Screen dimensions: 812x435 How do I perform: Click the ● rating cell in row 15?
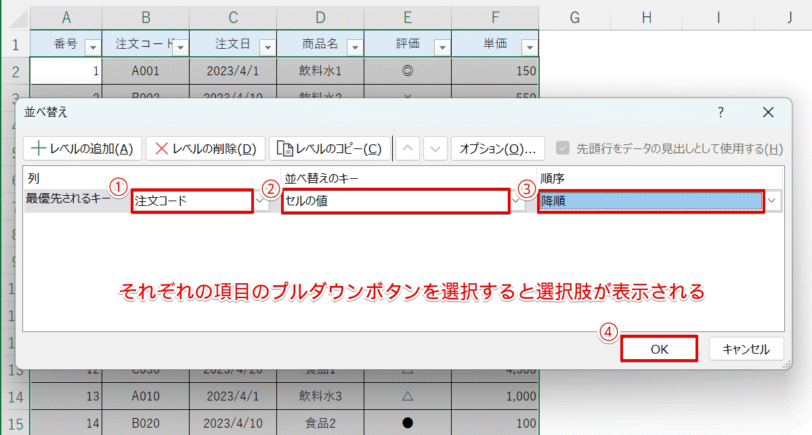[x=408, y=424]
